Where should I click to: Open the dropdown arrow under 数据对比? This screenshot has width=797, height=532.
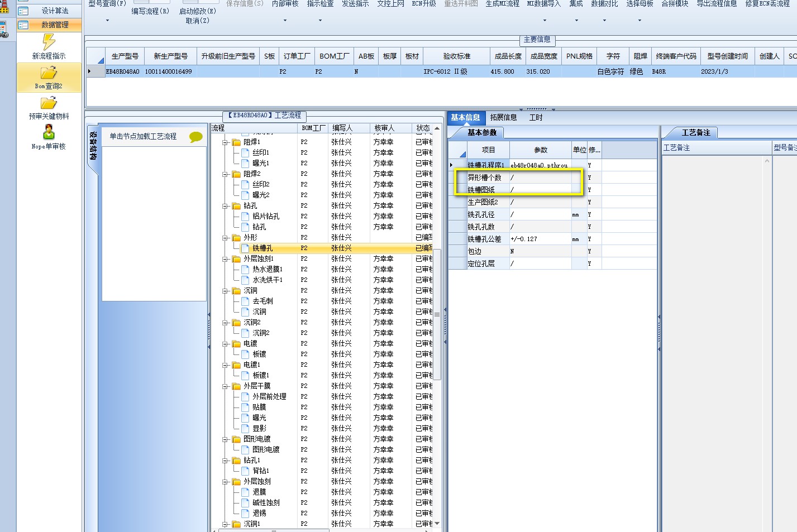604,21
